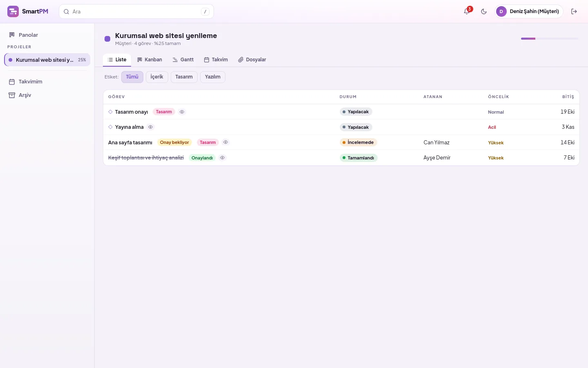Image resolution: width=588 pixels, height=368 pixels.
Task: Toggle eye icon on Yayına alma row
Action: tap(151, 127)
